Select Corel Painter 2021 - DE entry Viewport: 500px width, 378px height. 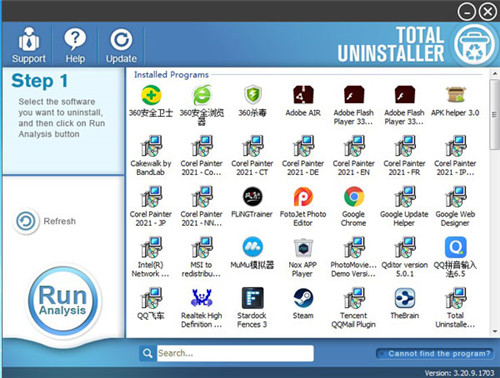(303, 155)
